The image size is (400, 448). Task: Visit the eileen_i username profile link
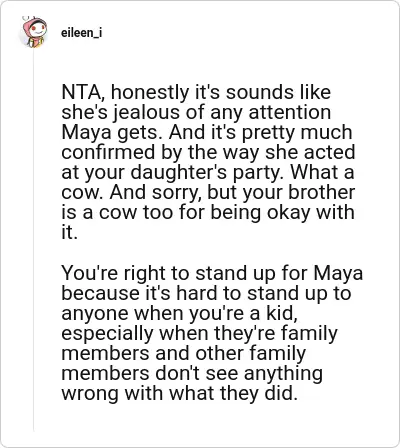tap(82, 33)
